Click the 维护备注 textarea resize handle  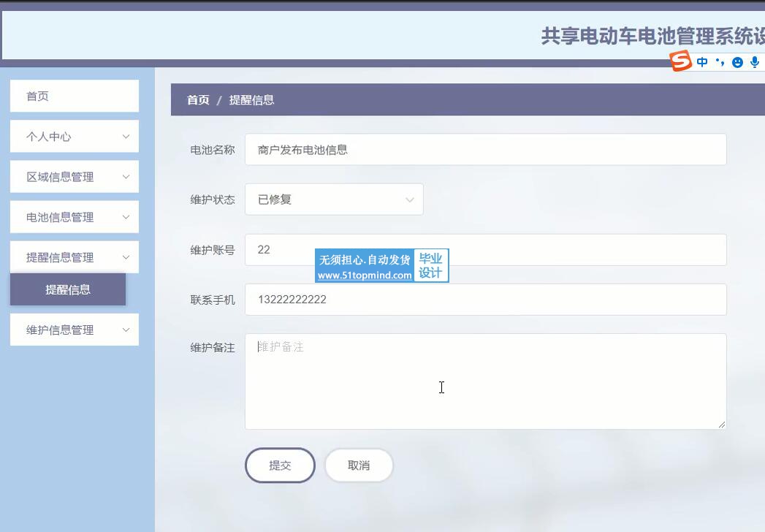[x=722, y=425]
